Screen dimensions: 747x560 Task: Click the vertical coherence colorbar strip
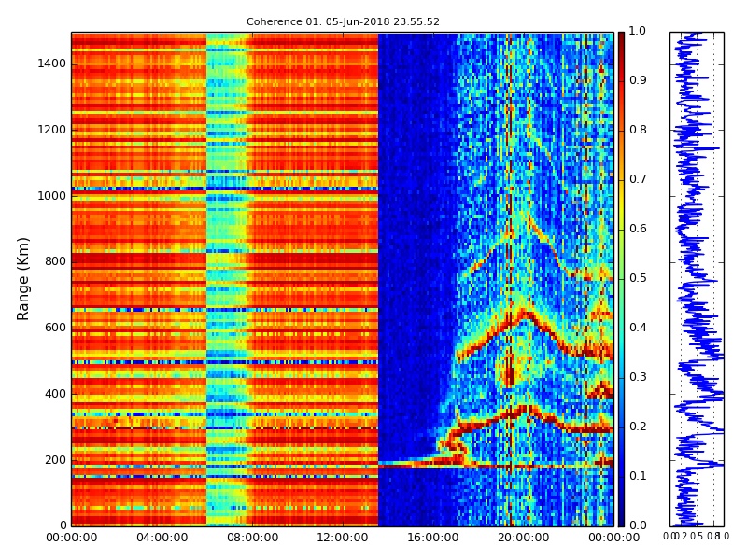[621, 279]
